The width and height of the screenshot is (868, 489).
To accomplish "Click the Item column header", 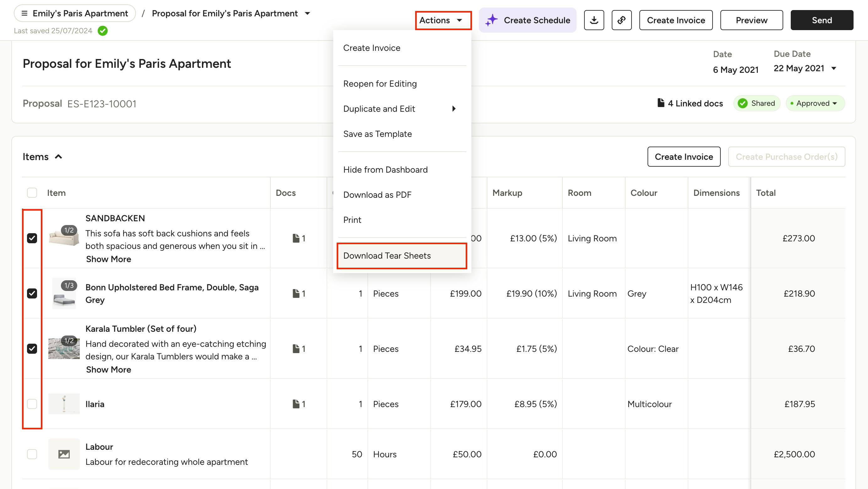I will tap(56, 193).
